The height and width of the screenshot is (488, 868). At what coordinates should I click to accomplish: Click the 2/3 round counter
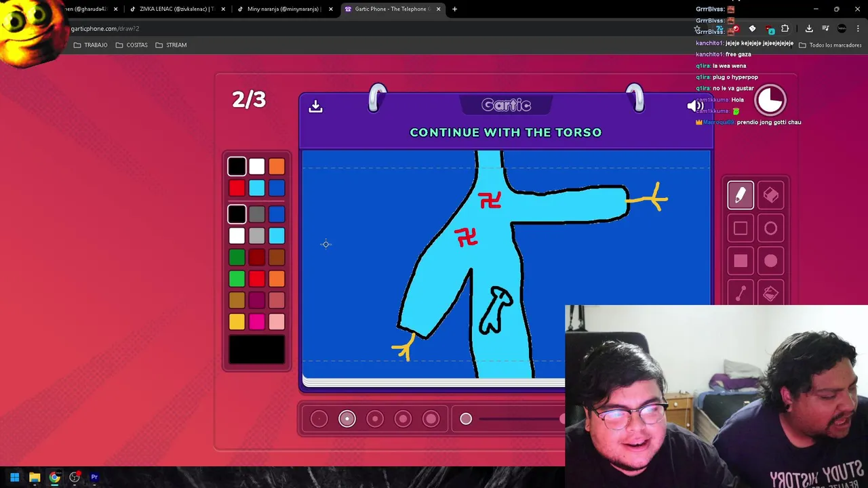point(249,100)
